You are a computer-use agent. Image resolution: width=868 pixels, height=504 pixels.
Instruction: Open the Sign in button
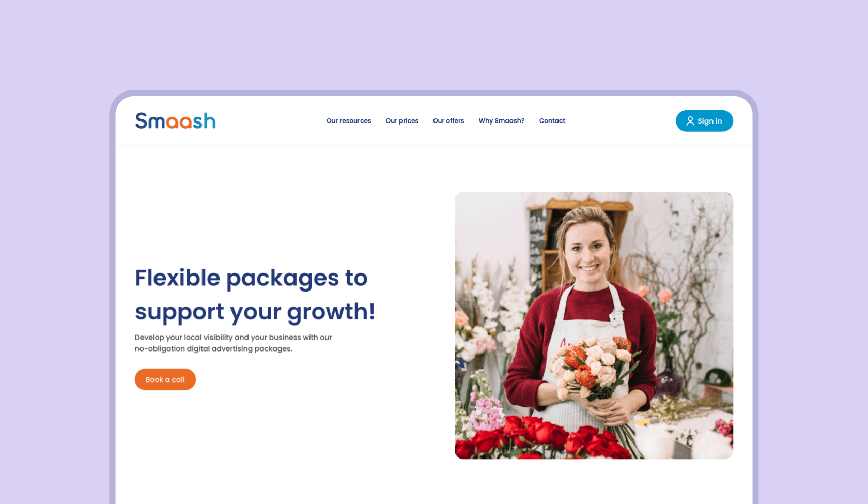704,121
